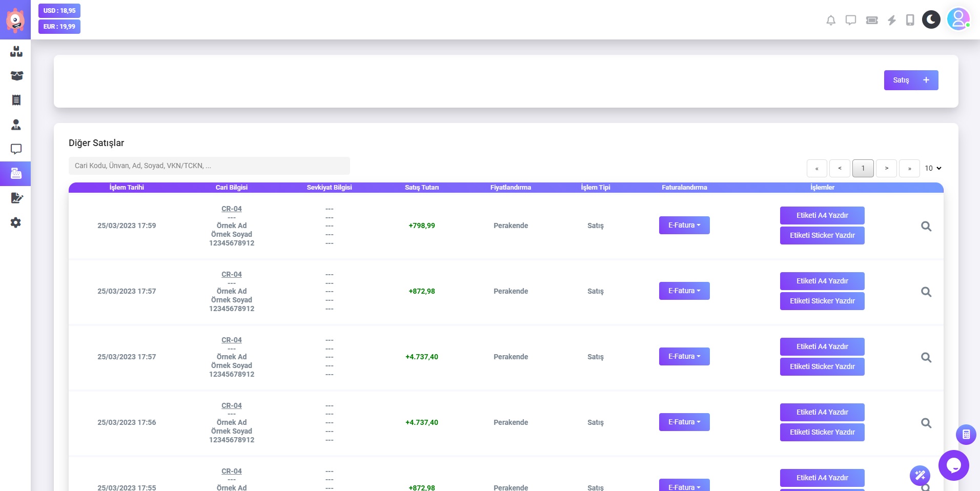This screenshot has height=491, width=980.
Task: Open the settings gear in sidebar
Action: 16,222
